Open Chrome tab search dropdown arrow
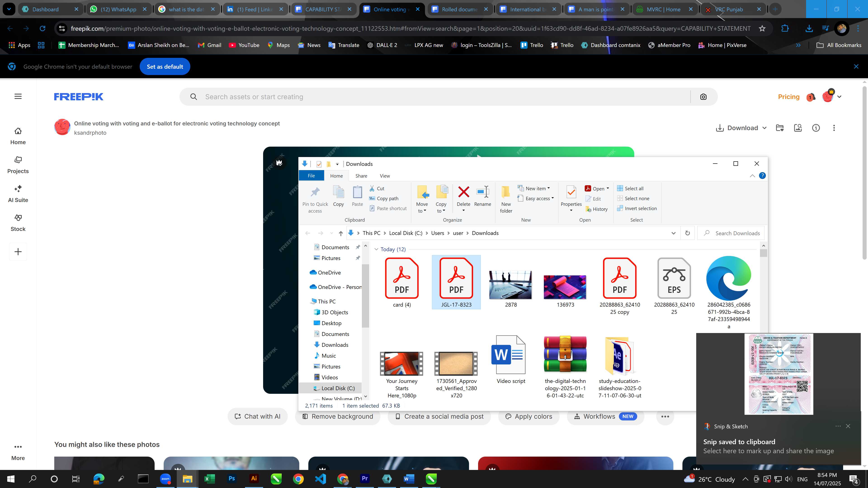The image size is (868, 488). (9, 9)
